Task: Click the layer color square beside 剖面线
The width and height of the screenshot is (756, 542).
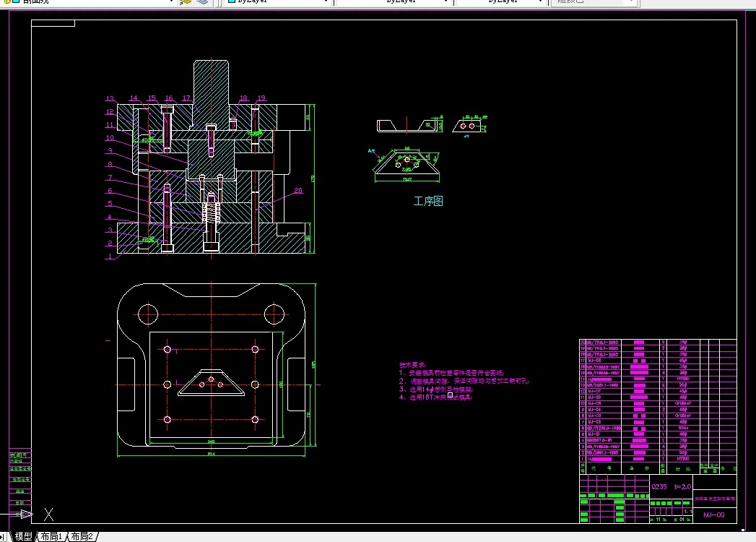Action: (17, 1)
